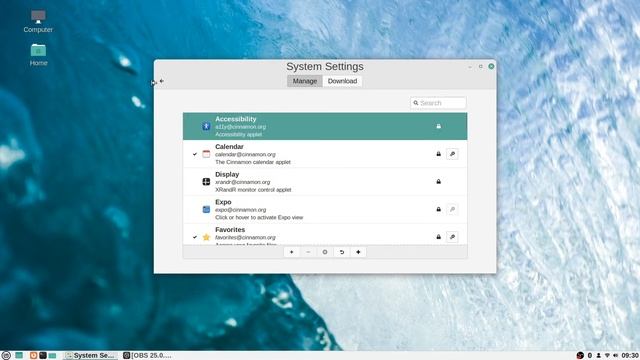Focus the Search field
The width and height of the screenshot is (640, 360).
(438, 103)
